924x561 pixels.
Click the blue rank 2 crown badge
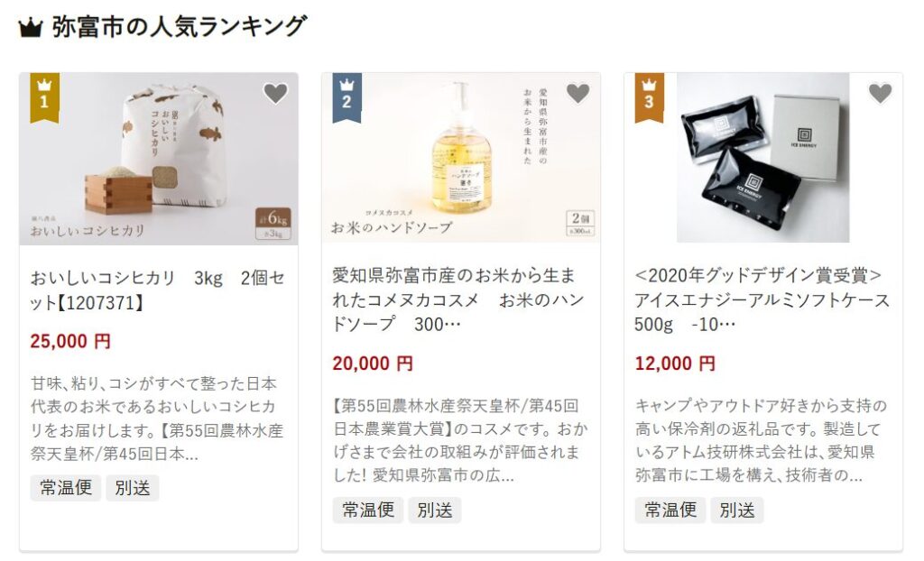pyautogui.click(x=346, y=97)
